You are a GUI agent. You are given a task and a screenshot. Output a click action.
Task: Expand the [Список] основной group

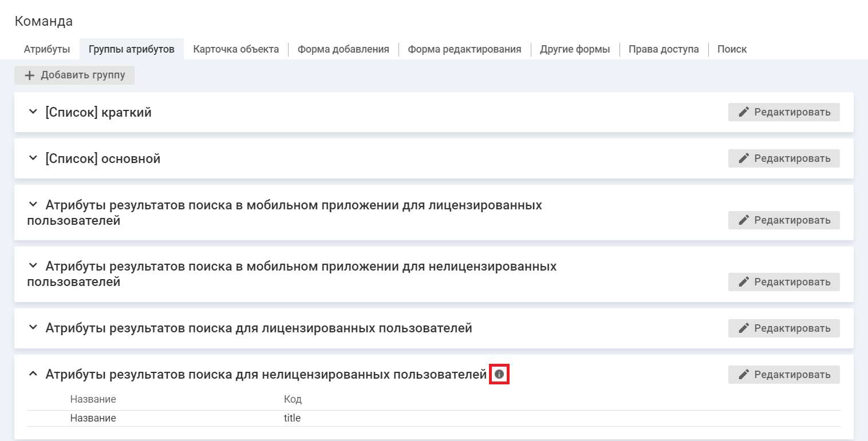[x=33, y=158]
